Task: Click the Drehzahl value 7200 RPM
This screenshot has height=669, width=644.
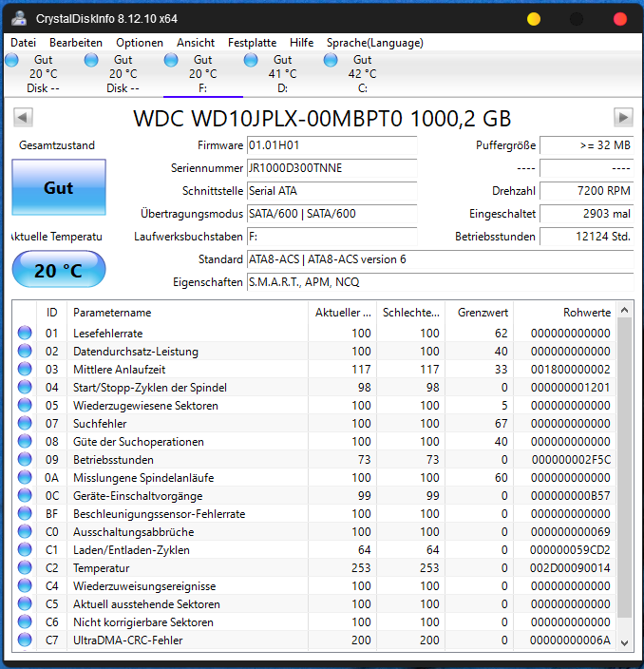Action: 586,191
